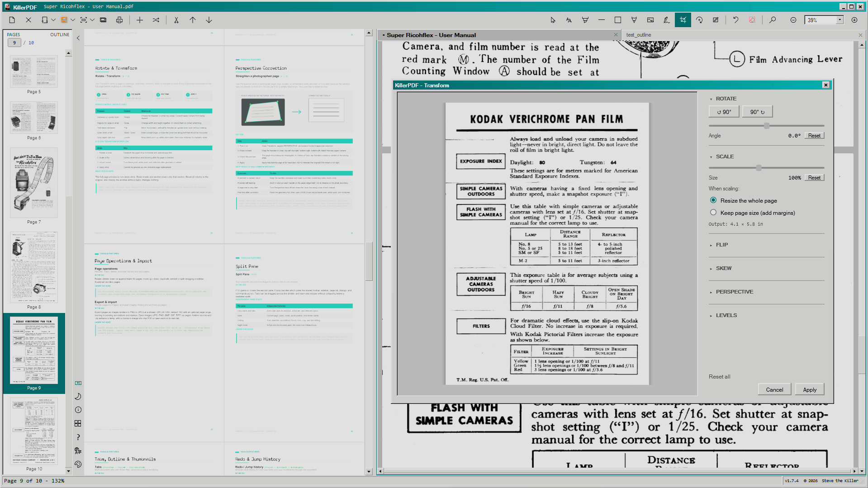
Task: Click the Scan barcode-style toolbar icon
Action: [x=84, y=20]
